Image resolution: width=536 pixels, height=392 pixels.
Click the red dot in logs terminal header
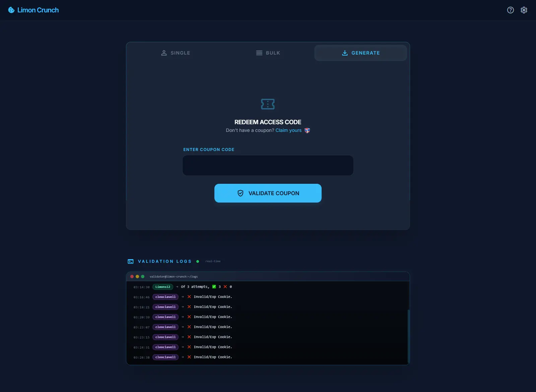tap(132, 277)
